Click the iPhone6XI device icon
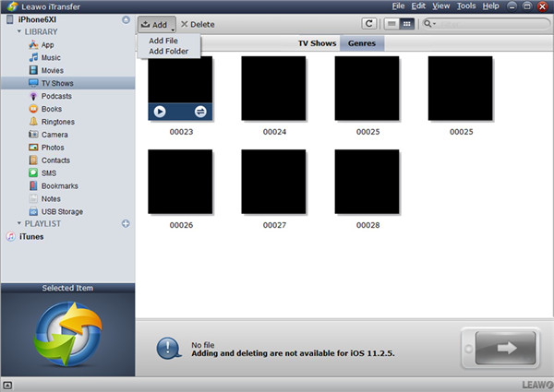 [10, 19]
